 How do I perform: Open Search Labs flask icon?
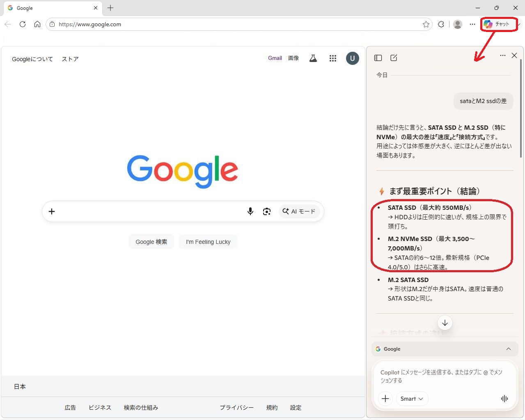(x=313, y=58)
